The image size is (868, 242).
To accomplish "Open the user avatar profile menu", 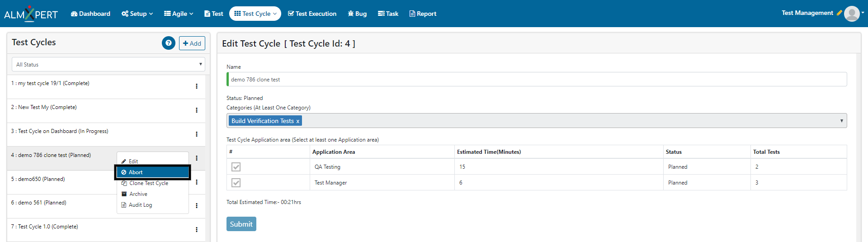I will tap(852, 14).
